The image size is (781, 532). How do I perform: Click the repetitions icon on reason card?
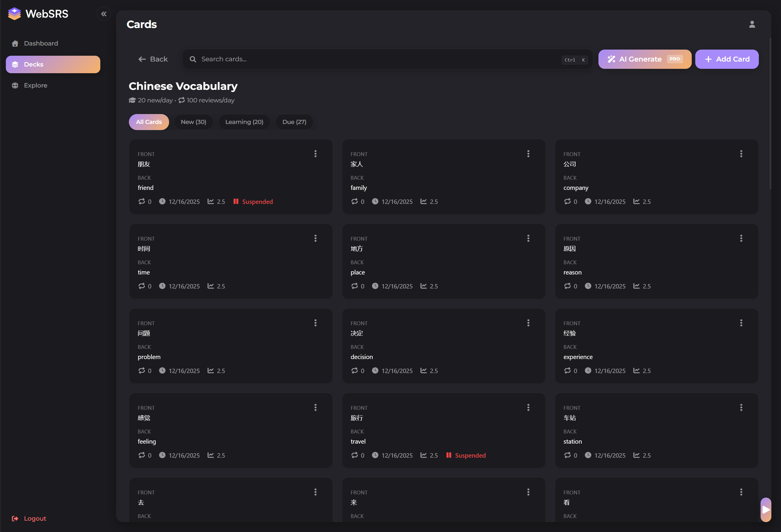pos(567,286)
